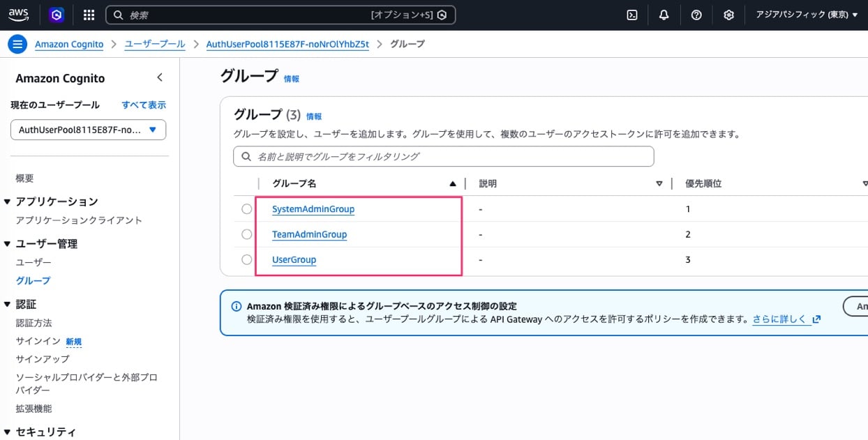Select the SystemAdminGroup radio button

246,209
